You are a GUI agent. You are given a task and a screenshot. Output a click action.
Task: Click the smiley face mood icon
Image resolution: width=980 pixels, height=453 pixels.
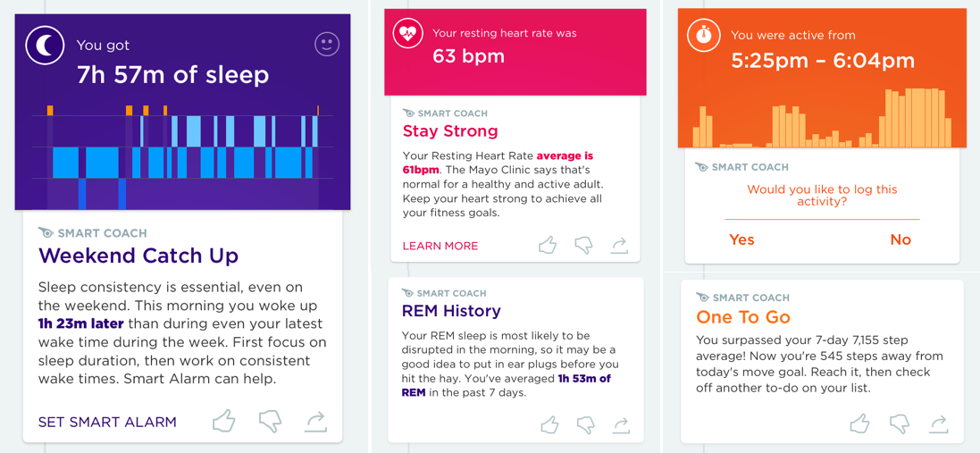[327, 45]
